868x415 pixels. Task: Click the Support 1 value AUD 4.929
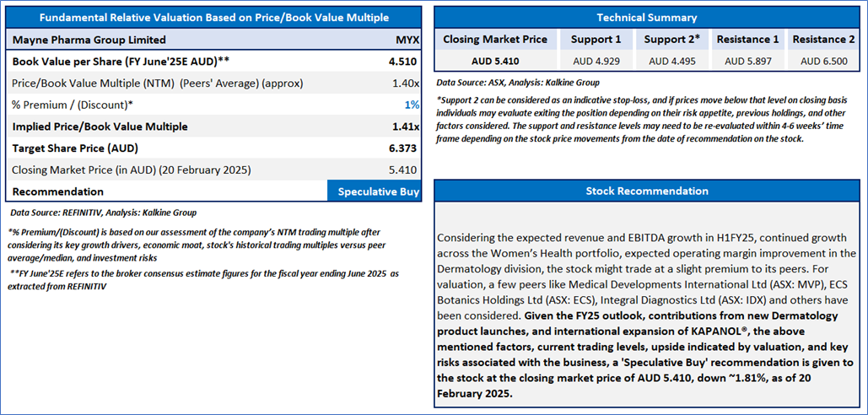(596, 61)
